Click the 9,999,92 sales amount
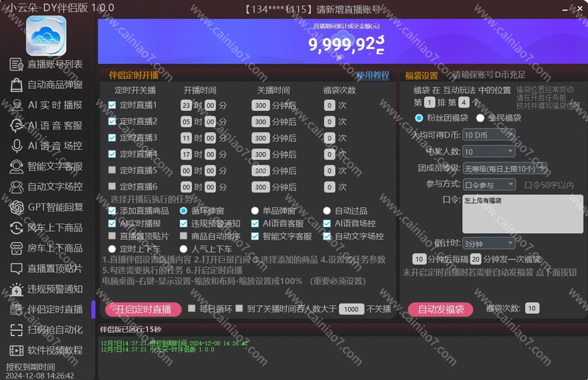The width and height of the screenshot is (588, 380). [345, 44]
